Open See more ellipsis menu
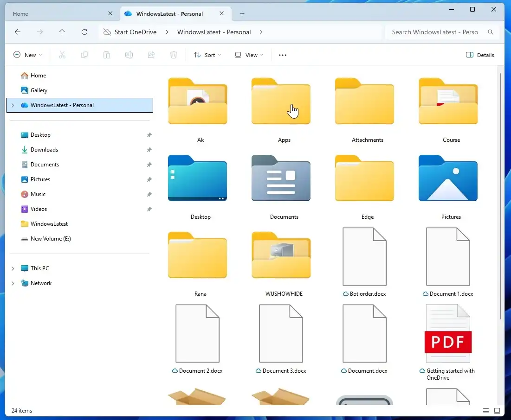The image size is (511, 420). (x=283, y=55)
